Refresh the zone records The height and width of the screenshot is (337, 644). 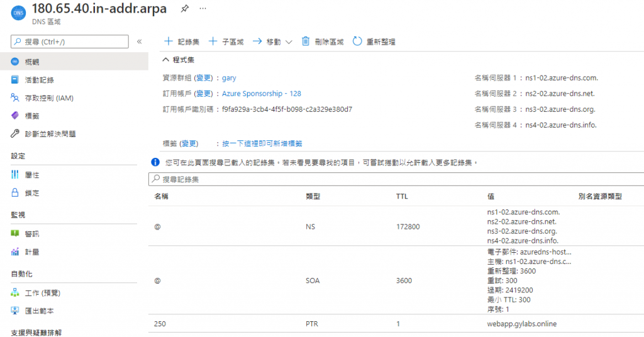point(374,41)
